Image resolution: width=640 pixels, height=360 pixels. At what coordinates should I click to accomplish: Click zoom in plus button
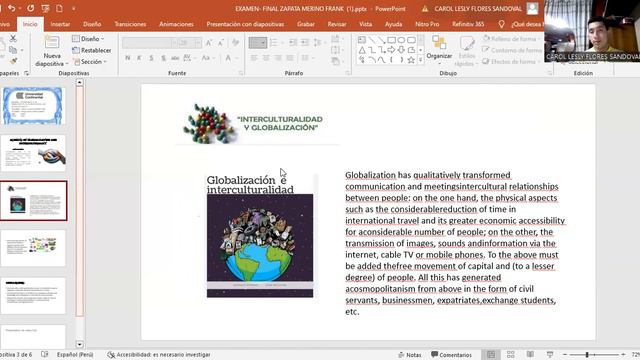point(623,354)
